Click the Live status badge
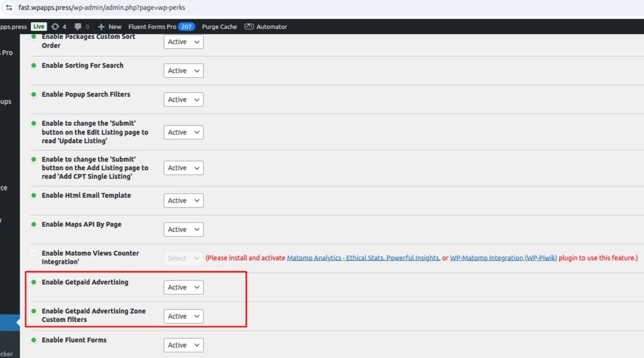Viewport: 644px width, 358px height. click(x=39, y=26)
